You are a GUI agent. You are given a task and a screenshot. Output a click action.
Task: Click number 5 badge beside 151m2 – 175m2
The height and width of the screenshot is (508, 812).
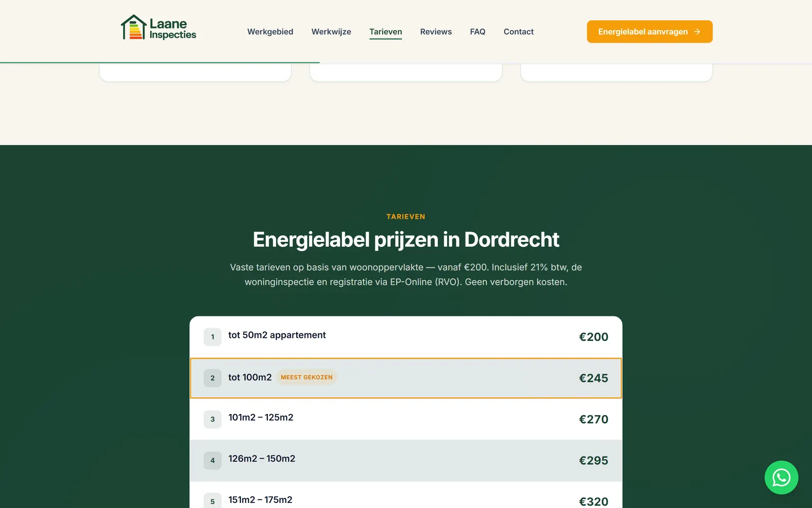click(x=213, y=501)
